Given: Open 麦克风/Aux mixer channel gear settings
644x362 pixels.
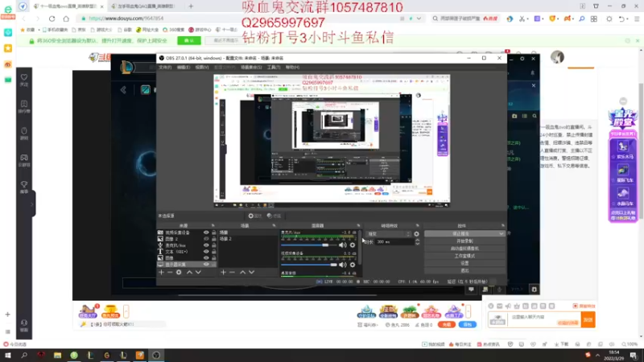Looking at the screenshot, I should (353, 245).
